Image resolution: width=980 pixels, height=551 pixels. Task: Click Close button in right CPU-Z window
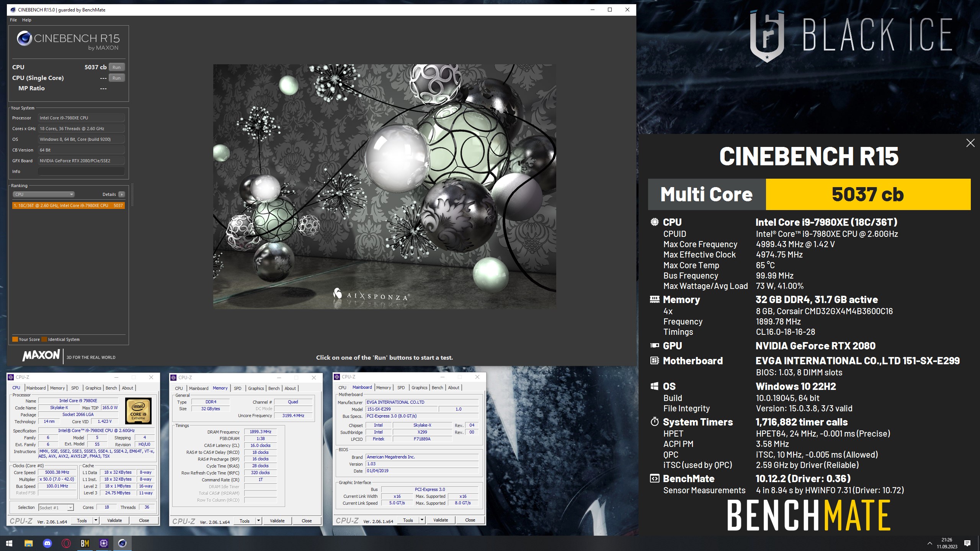pos(470,520)
